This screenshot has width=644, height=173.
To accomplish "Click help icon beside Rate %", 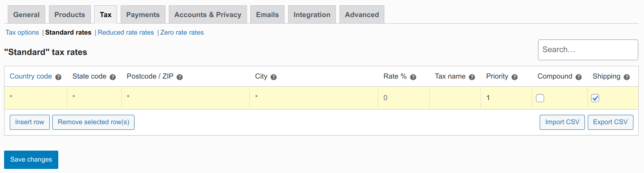I will (x=413, y=77).
